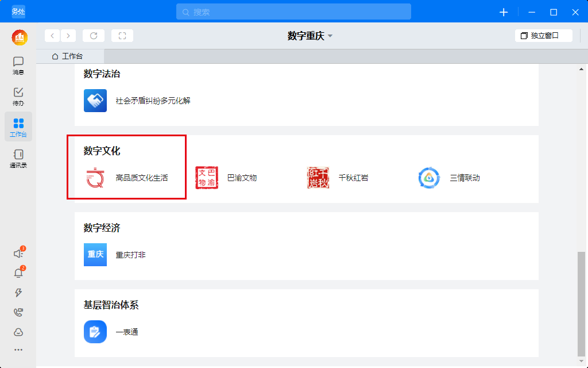Click the 社会矛盾纠纷多元化解 label
The height and width of the screenshot is (368, 588).
tap(153, 101)
